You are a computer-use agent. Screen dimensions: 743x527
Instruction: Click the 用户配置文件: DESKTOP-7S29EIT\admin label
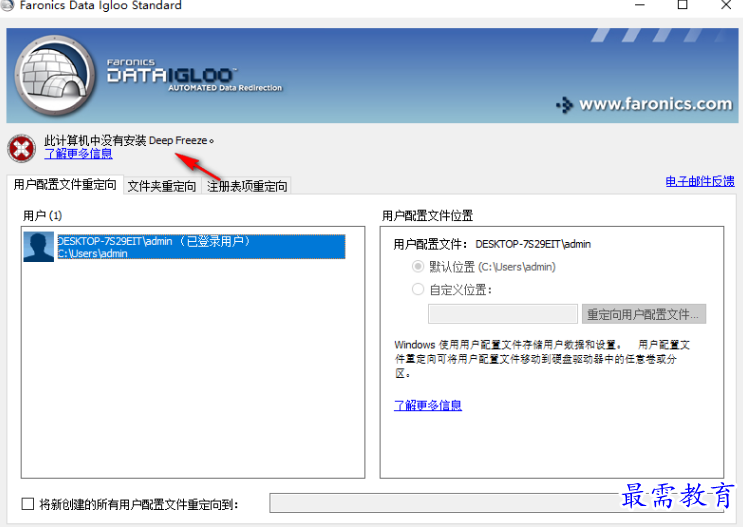492,244
